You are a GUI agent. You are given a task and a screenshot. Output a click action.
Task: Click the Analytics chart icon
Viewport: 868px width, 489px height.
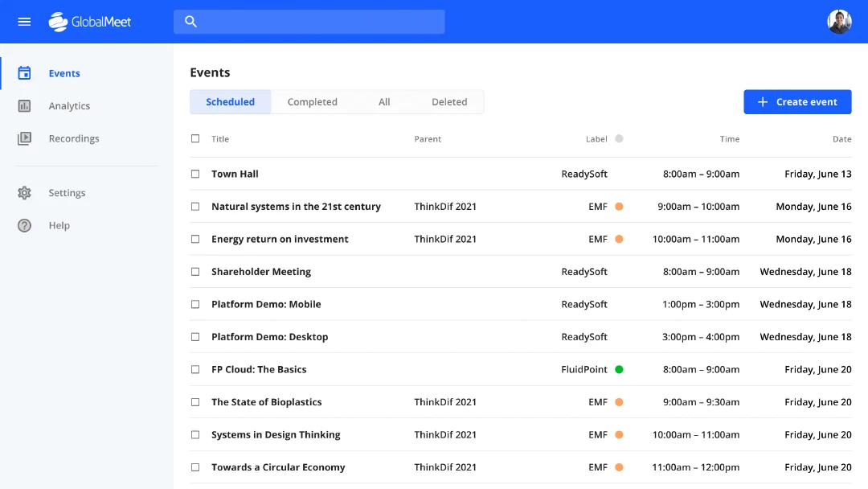click(x=24, y=106)
